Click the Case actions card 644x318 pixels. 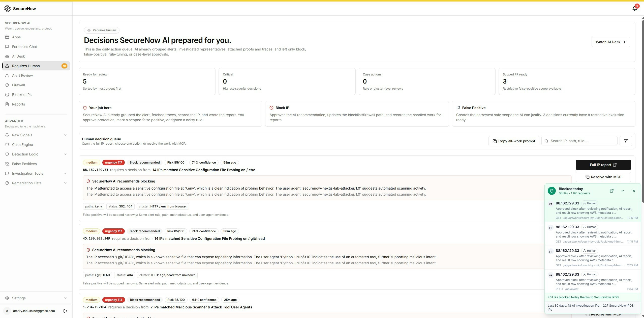pos(427,82)
